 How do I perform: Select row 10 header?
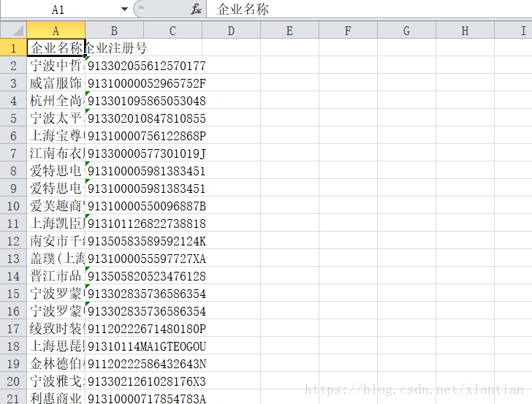(x=14, y=206)
